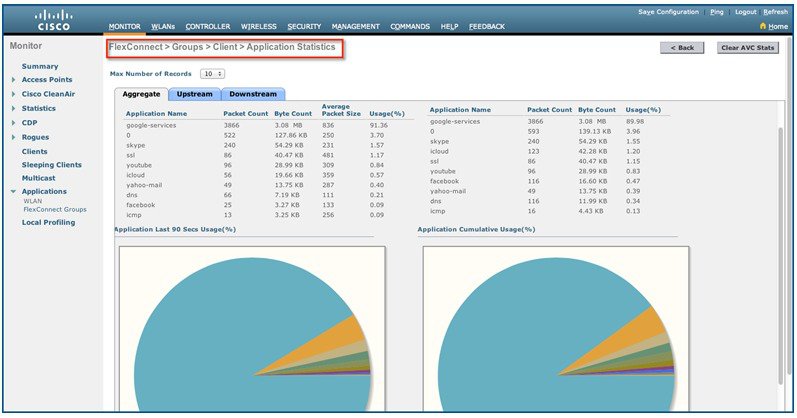Switch to the Downstream tab
797x418 pixels.
[253, 94]
